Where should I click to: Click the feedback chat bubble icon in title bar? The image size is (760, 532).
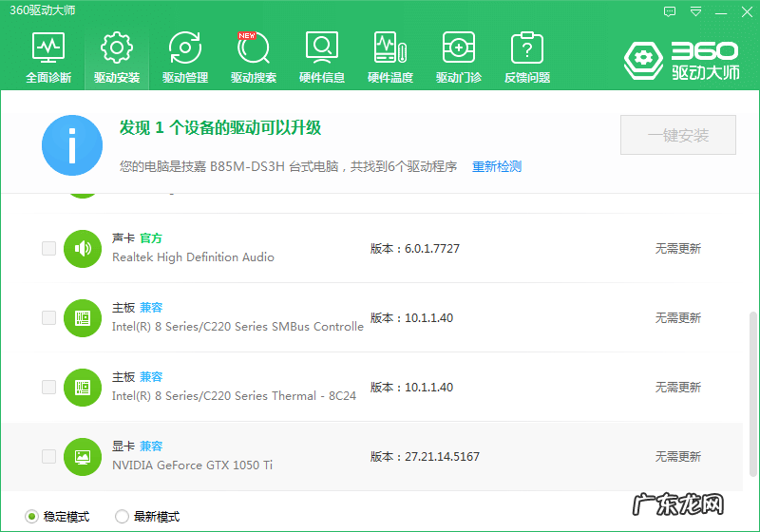pyautogui.click(x=670, y=11)
